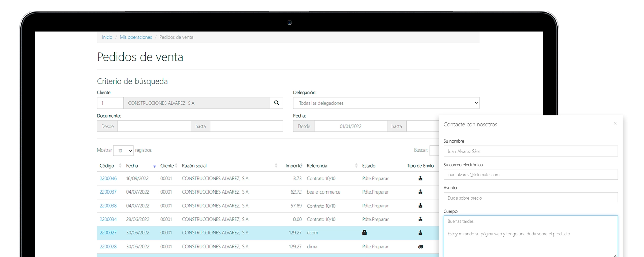Click Pdte.Preparar status in row 2200028

375,246
